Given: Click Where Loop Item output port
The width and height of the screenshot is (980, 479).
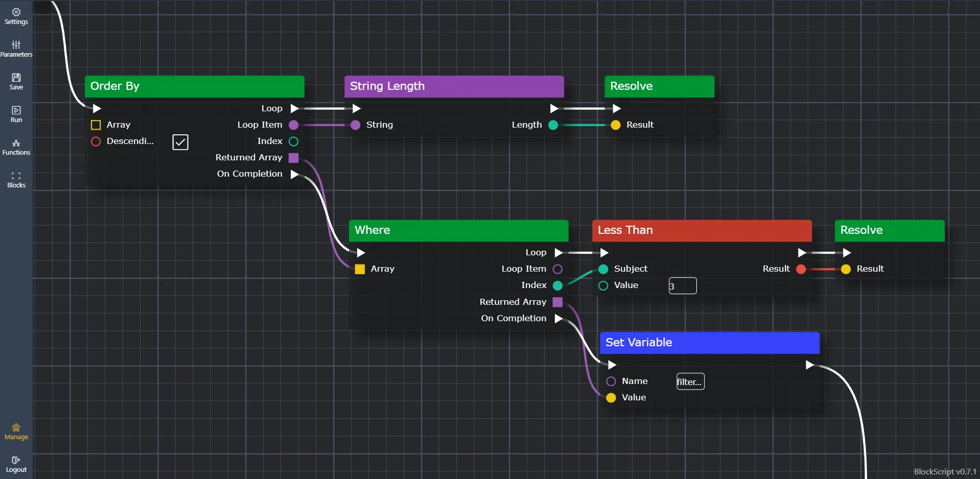Looking at the screenshot, I should pos(558,269).
